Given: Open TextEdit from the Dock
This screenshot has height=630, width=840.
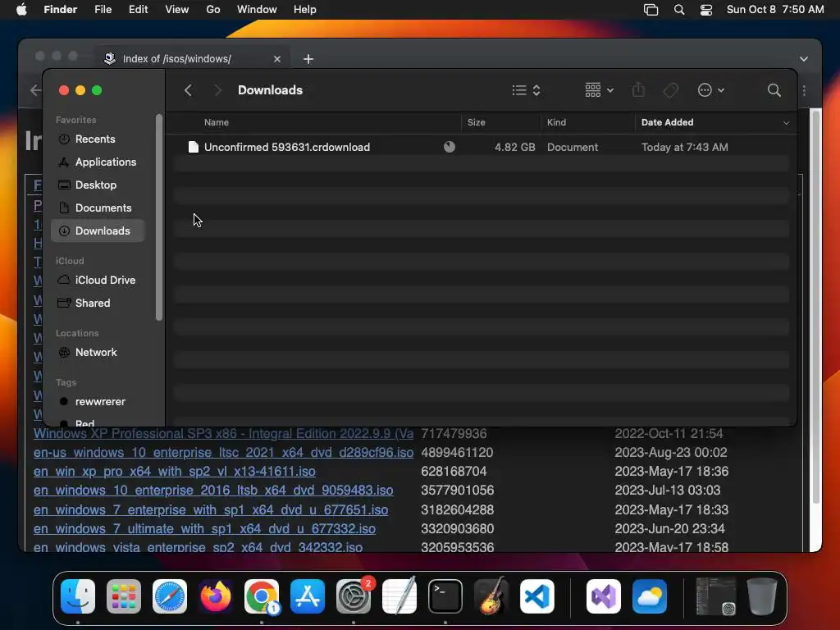Looking at the screenshot, I should [399, 596].
